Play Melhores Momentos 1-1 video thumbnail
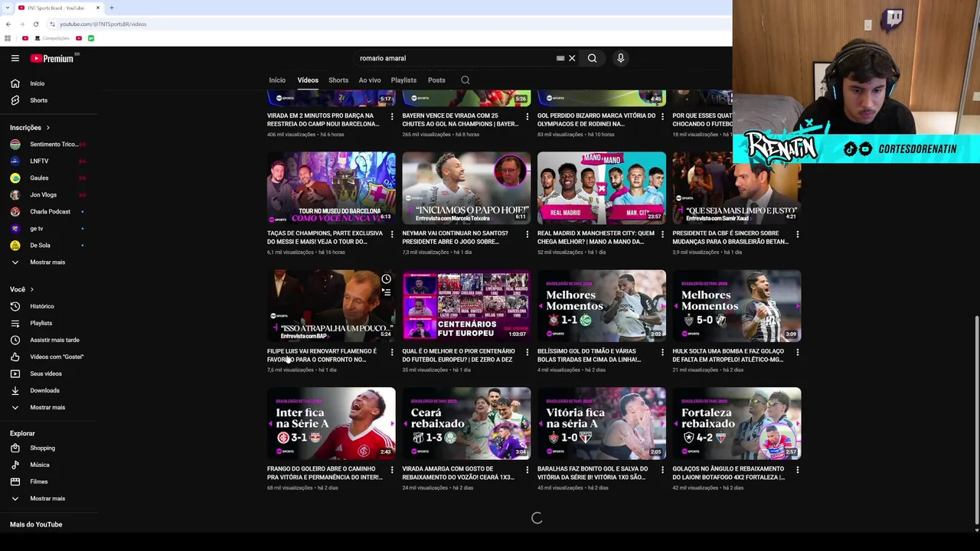Screen dimensions: 980x551 pyautogui.click(x=602, y=305)
